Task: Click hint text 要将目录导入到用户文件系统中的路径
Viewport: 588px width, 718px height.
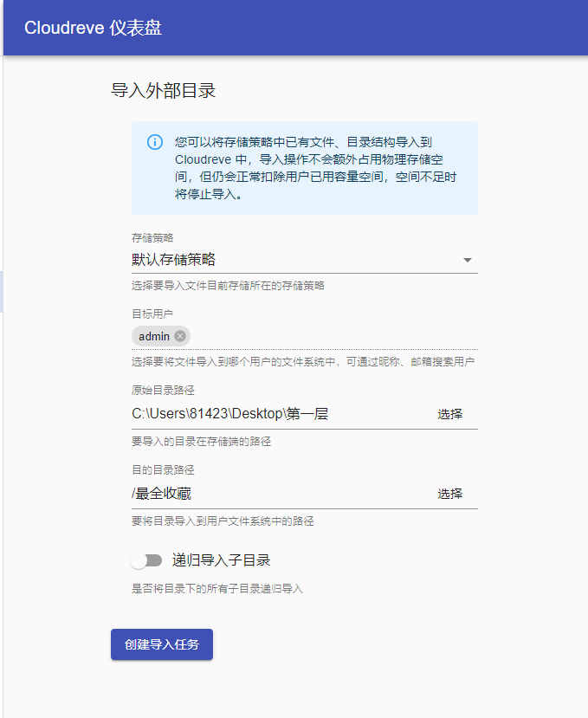Action: coord(223,521)
